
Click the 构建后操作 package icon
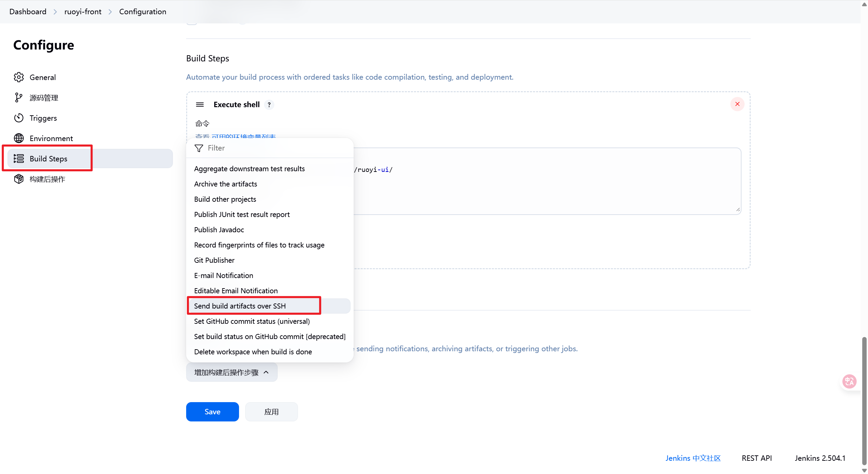(19, 179)
